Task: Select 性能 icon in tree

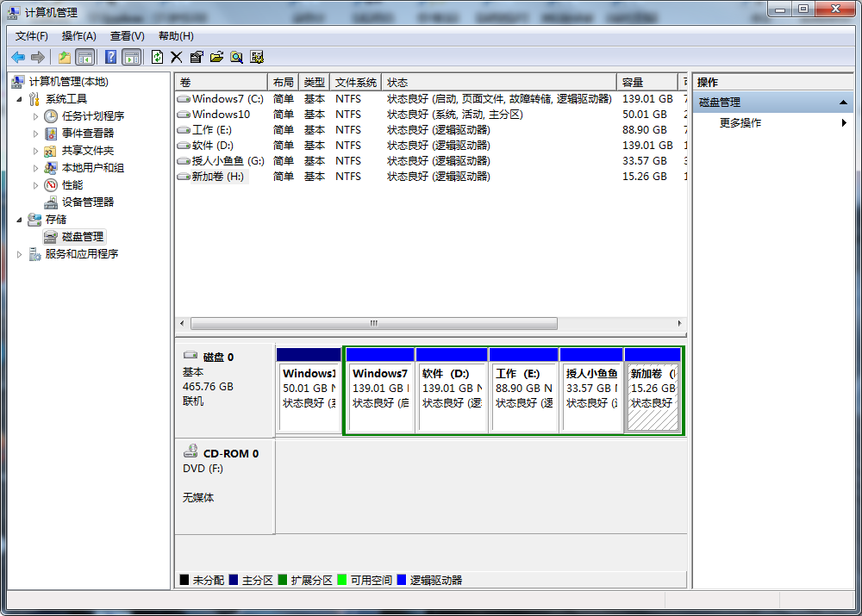Action: point(51,185)
